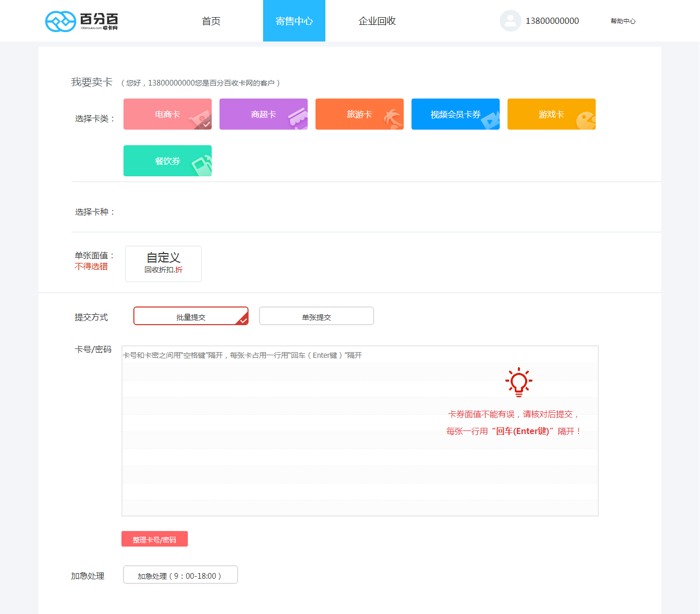Screen dimensions: 700x614
Task: Select 批量提交 batch submit option
Action: [190, 316]
